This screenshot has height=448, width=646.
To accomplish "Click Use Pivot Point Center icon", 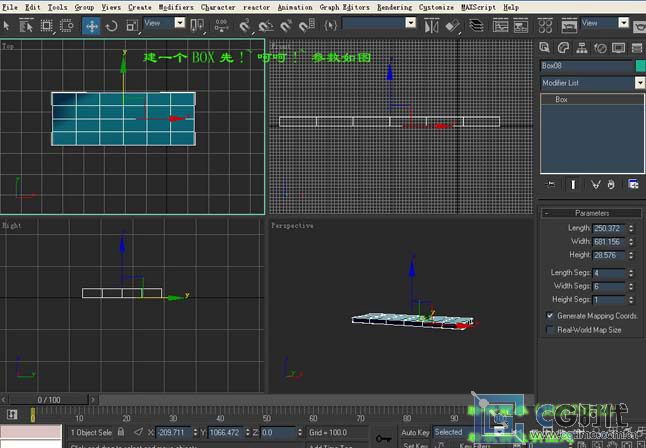I will (x=197, y=26).
